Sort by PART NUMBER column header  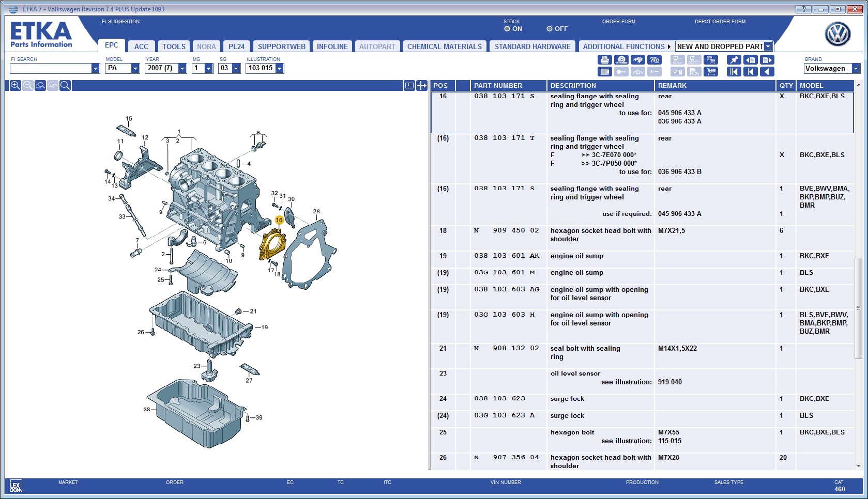coord(508,86)
